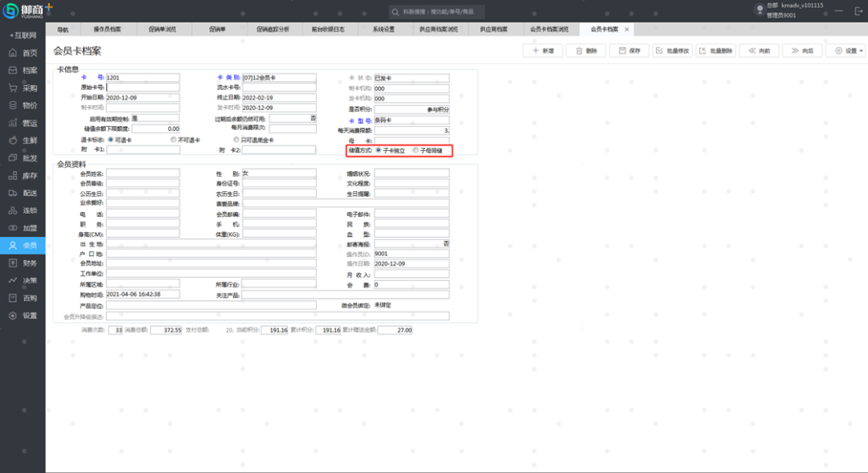Click the 保存 save button
868x473 pixels.
pos(629,51)
